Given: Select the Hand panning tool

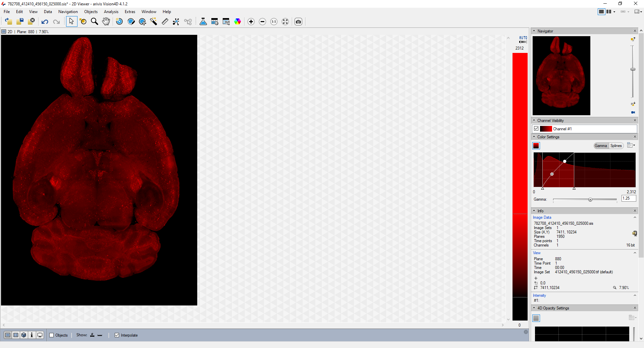Looking at the screenshot, I should [x=106, y=21].
